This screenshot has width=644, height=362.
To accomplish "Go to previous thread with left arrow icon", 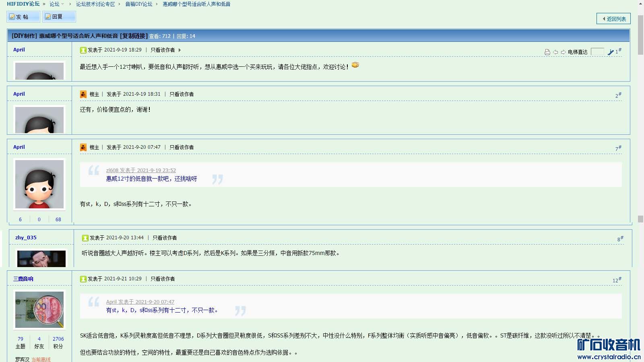I will tap(555, 52).
